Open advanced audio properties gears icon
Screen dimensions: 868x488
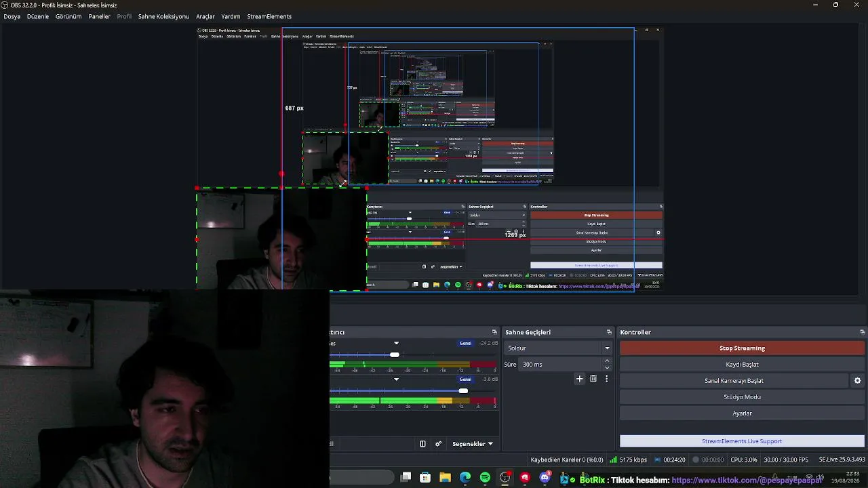(438, 444)
